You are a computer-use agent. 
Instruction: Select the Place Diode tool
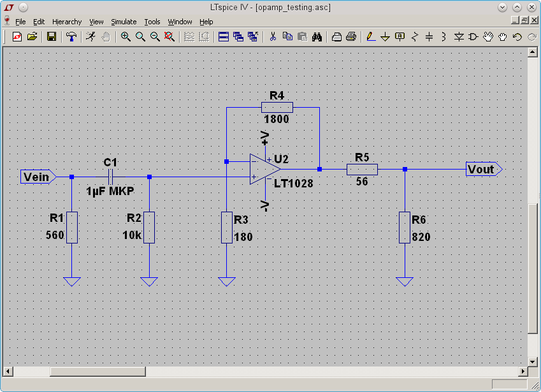click(459, 36)
